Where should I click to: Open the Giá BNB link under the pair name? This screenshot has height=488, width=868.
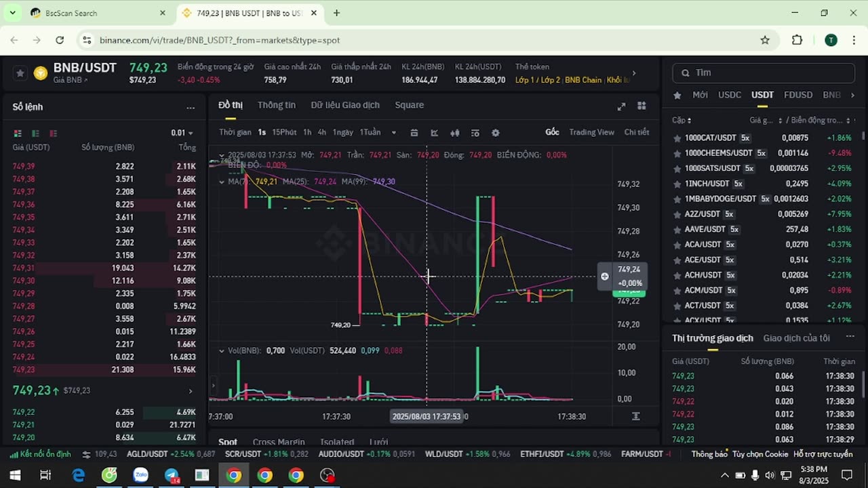click(70, 80)
